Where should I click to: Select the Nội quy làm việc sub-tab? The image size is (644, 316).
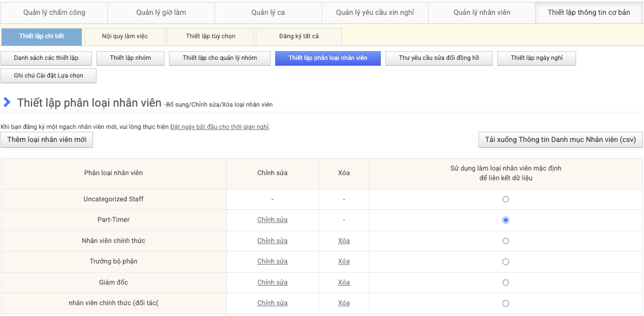(125, 37)
